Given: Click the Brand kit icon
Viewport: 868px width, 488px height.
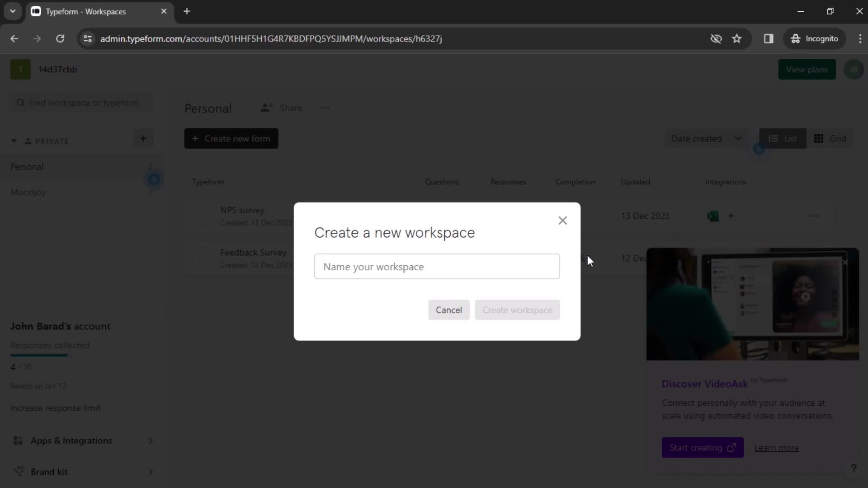Looking at the screenshot, I should tap(17, 471).
